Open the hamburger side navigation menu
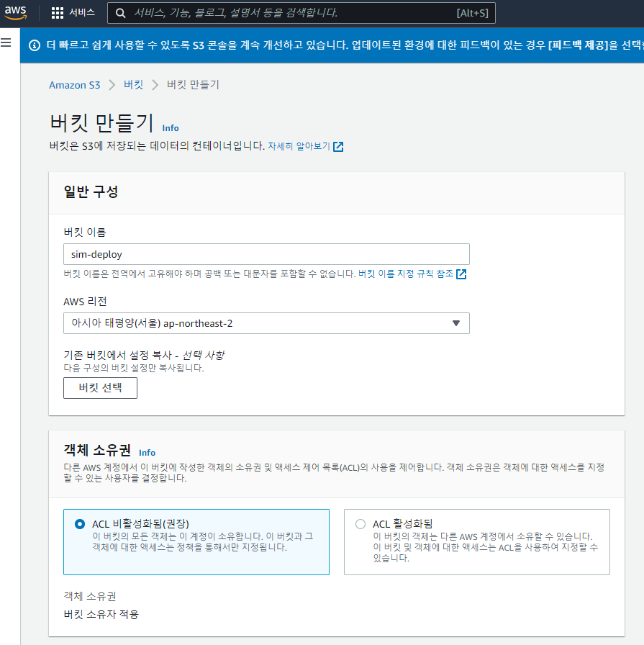 [6, 42]
